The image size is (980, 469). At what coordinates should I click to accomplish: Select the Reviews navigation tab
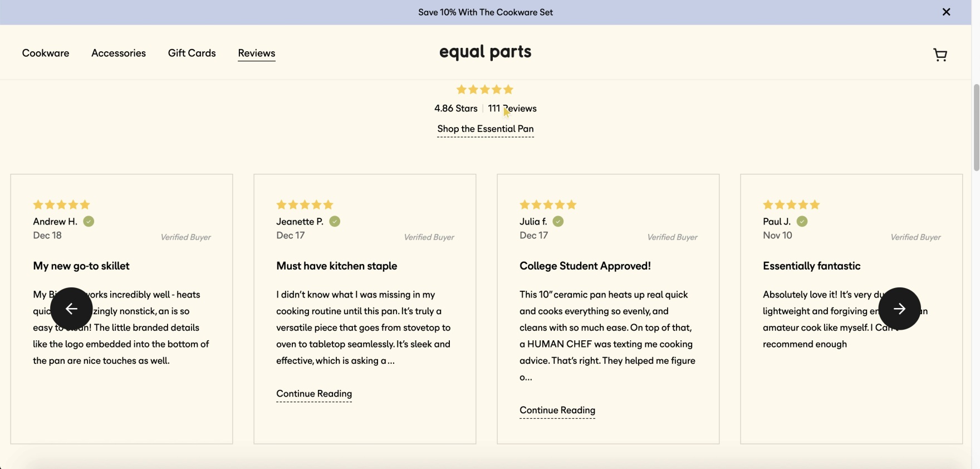click(x=256, y=53)
